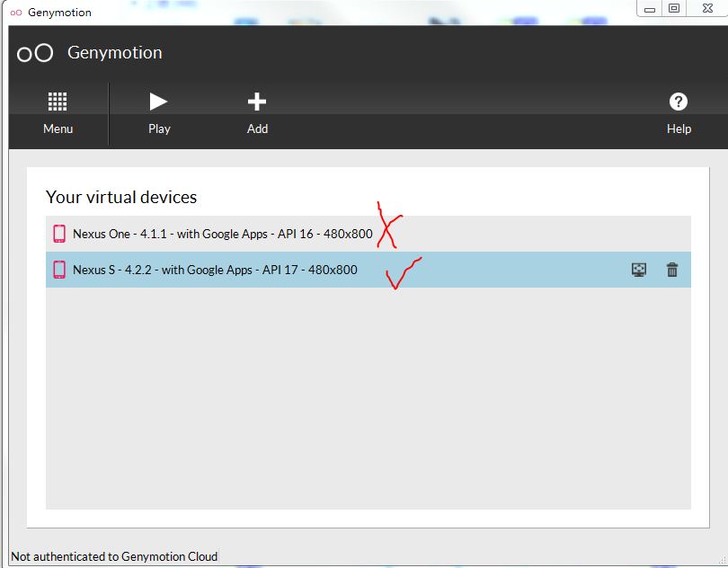Screen dimensions: 728x568
Task: Minimize the Genymotion window
Action: coord(650,9)
